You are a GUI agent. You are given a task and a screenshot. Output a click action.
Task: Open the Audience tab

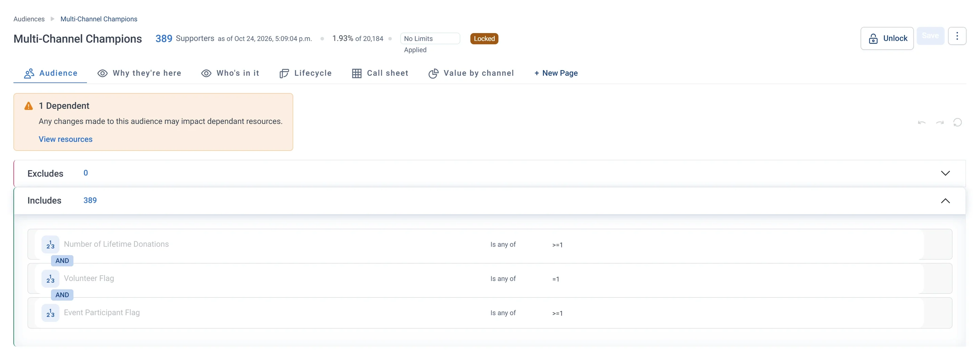[x=50, y=73]
